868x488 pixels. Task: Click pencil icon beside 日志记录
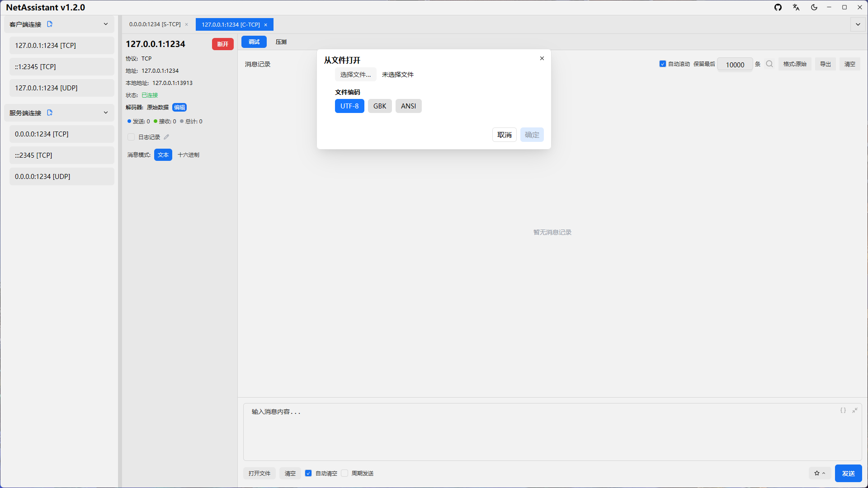point(166,137)
